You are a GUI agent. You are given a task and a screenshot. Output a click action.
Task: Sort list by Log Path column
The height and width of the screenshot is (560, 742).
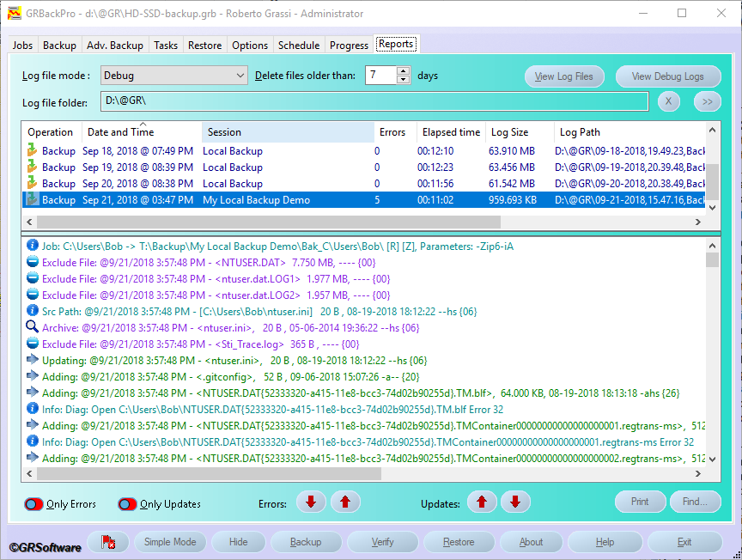click(629, 132)
